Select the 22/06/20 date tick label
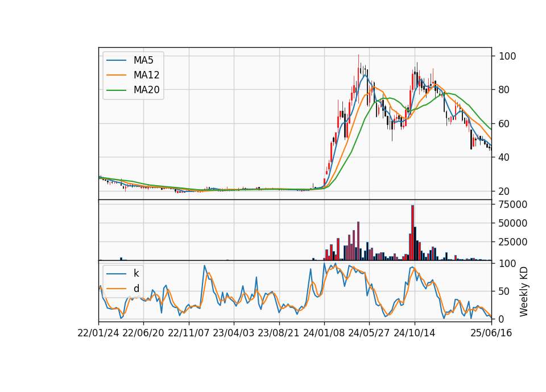 point(143,333)
